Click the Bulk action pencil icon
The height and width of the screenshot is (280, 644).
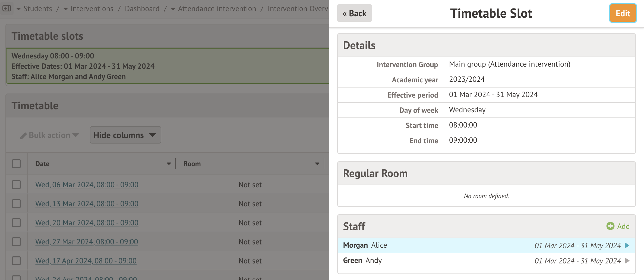pyautogui.click(x=23, y=136)
